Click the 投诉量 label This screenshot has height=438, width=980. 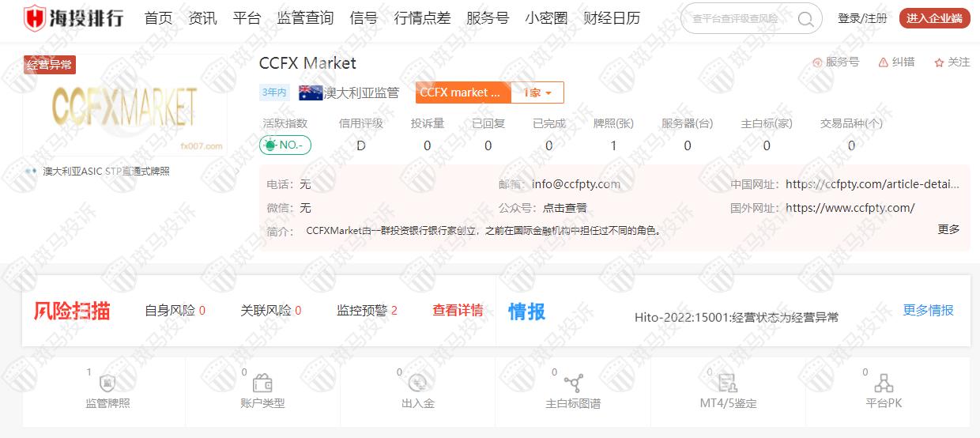pyautogui.click(x=428, y=123)
